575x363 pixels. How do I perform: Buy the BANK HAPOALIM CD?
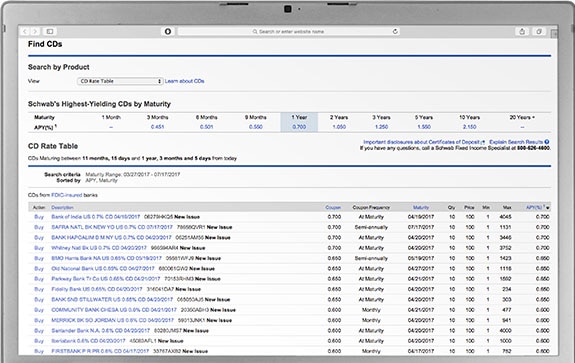39,238
